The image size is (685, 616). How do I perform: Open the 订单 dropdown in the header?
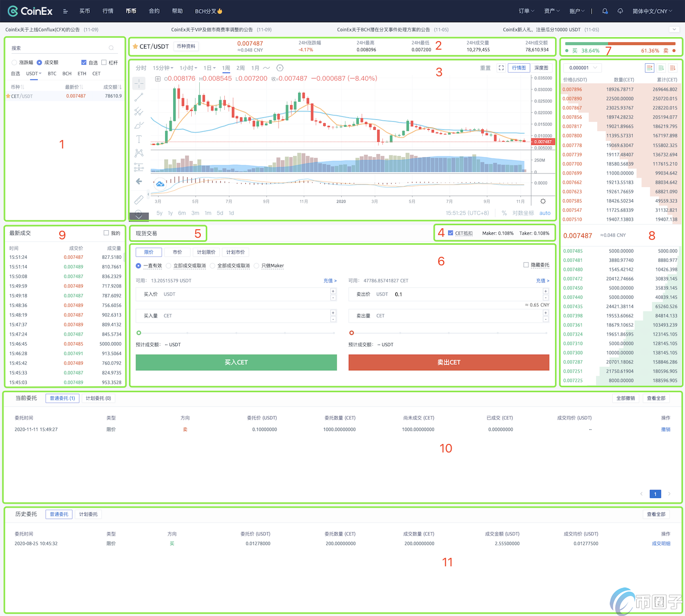click(526, 11)
